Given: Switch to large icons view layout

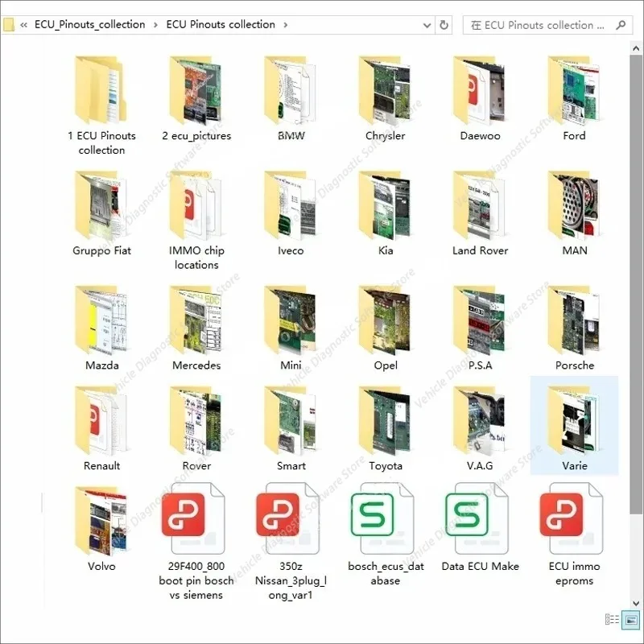Looking at the screenshot, I should tap(631, 619).
